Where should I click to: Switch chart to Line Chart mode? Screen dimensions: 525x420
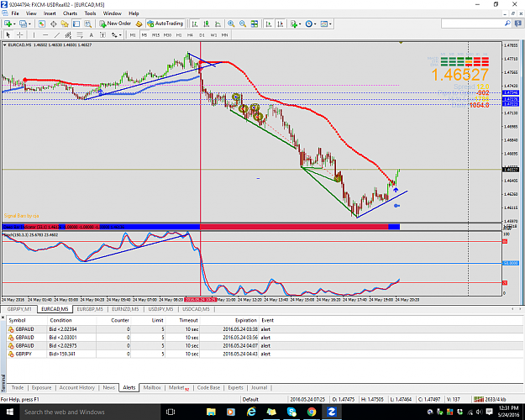coord(218,24)
